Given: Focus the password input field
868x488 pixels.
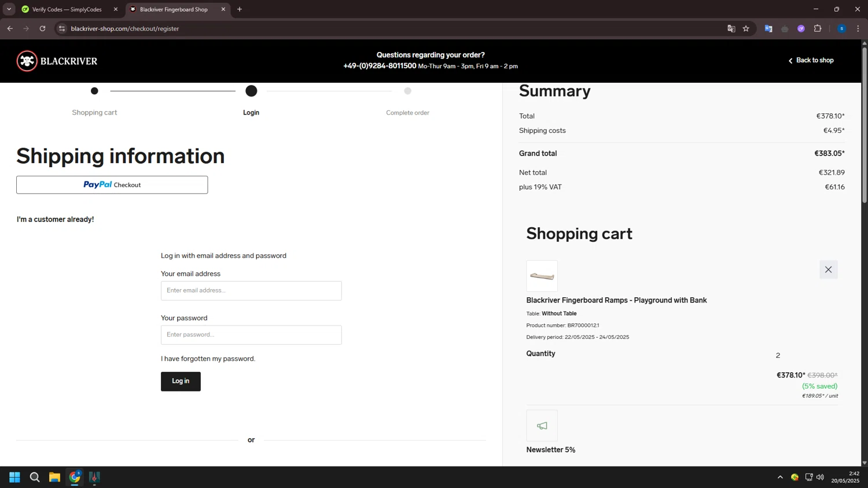Looking at the screenshot, I should pos(251,335).
